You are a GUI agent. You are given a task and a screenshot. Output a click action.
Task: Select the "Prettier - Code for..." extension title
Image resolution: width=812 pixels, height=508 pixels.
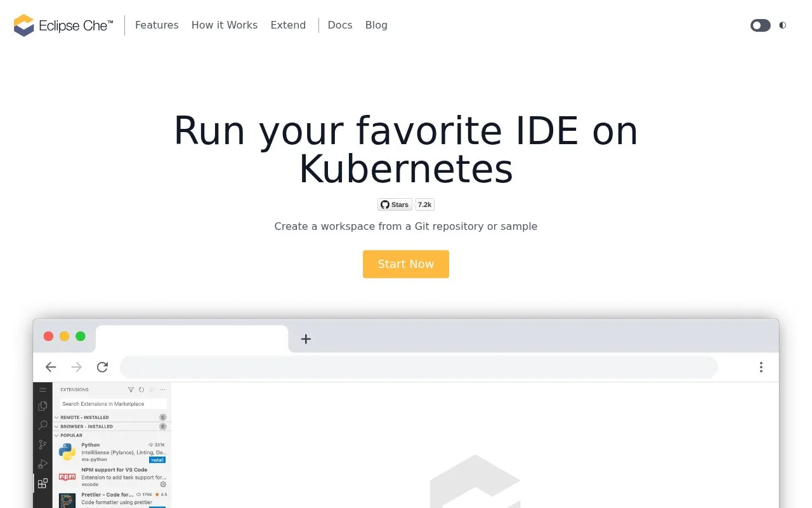[x=107, y=495]
